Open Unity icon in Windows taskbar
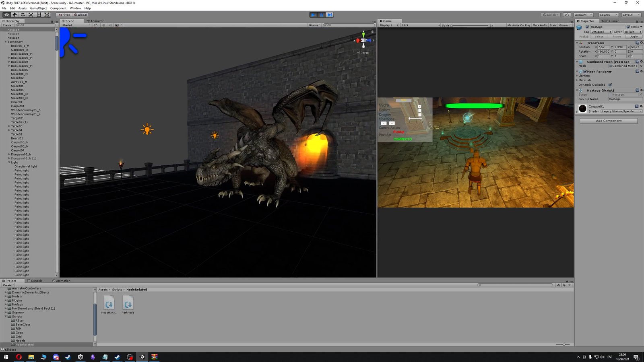This screenshot has width=644, height=362. point(142,357)
